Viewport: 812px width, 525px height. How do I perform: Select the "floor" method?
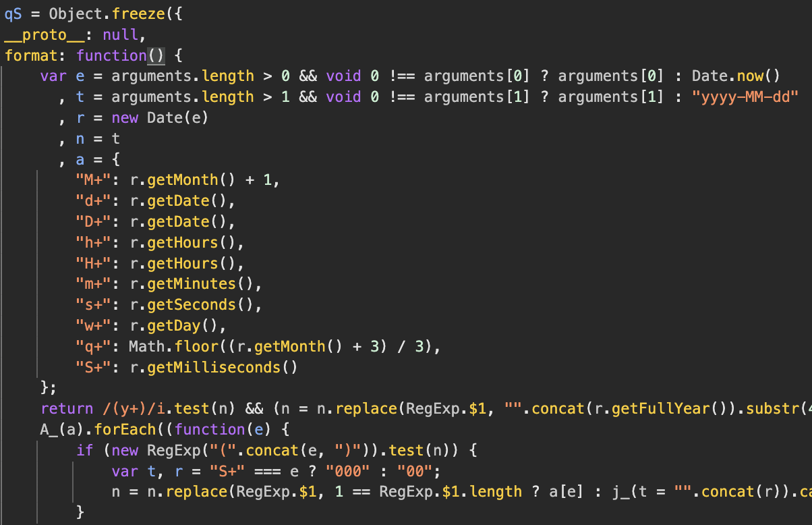coord(196,348)
